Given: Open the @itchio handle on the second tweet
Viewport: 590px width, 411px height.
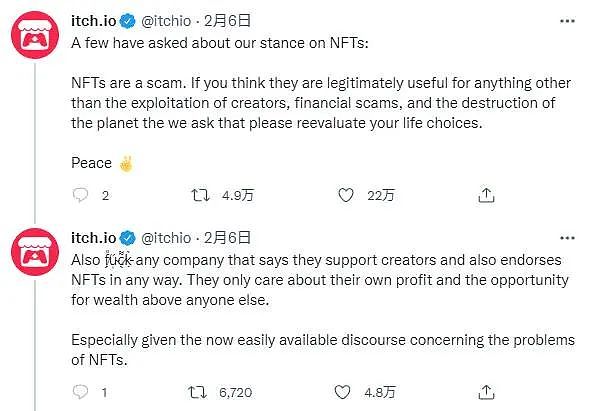Looking at the screenshot, I should tap(166, 238).
